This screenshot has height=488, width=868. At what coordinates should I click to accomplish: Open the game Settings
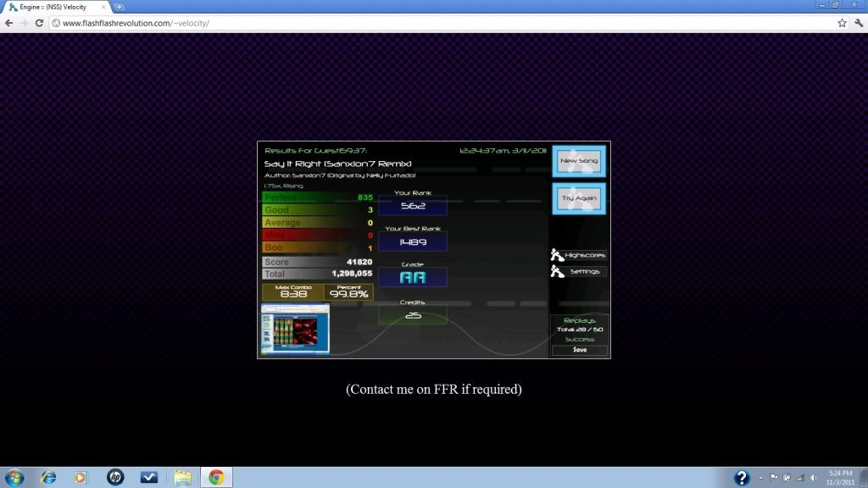[x=579, y=272]
